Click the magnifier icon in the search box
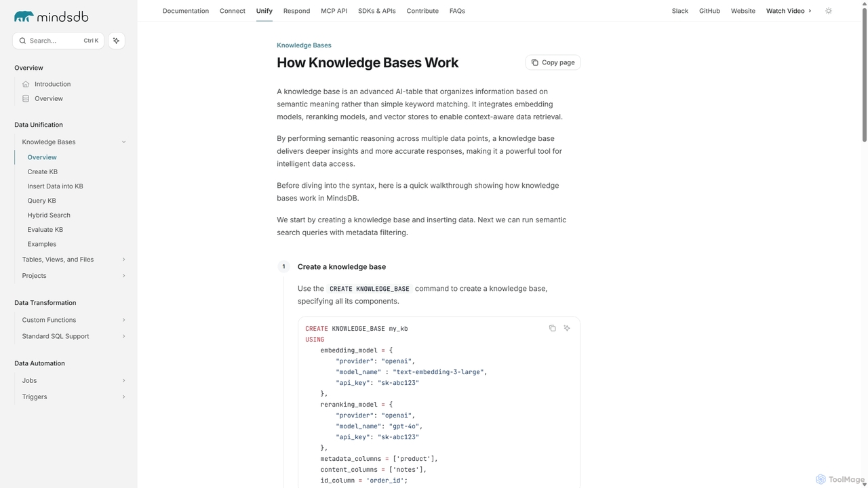The width and height of the screenshot is (868, 488). 22,41
